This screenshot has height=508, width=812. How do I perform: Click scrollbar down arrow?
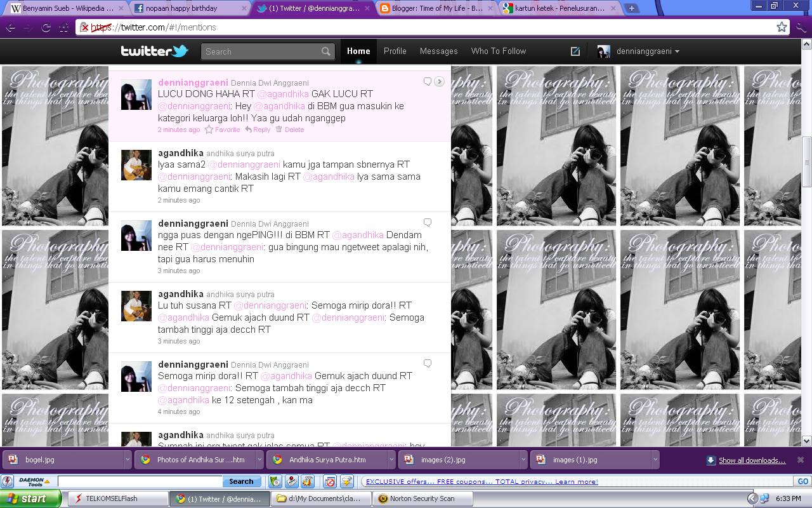(x=807, y=441)
